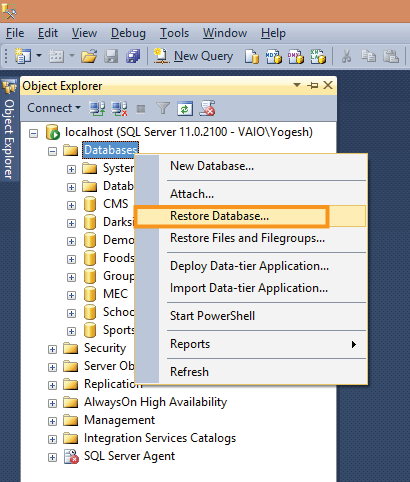Click the Filter funnel icon

click(x=163, y=108)
